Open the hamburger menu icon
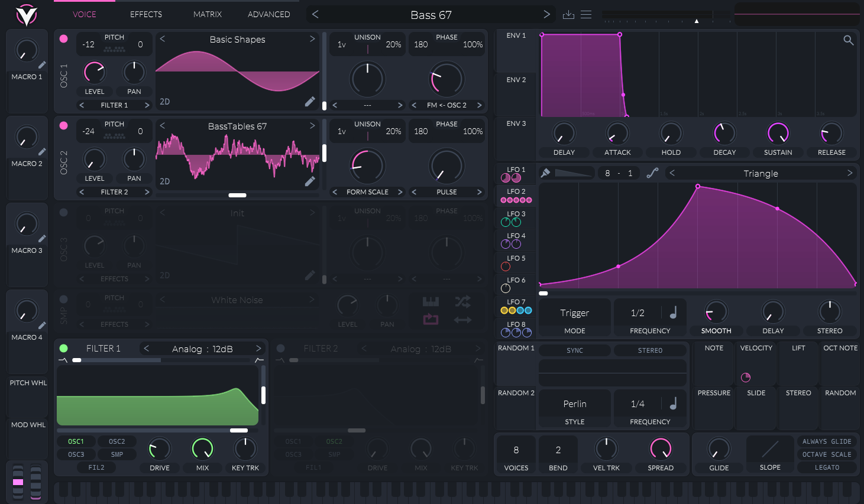This screenshot has width=864, height=504. pyautogui.click(x=586, y=15)
